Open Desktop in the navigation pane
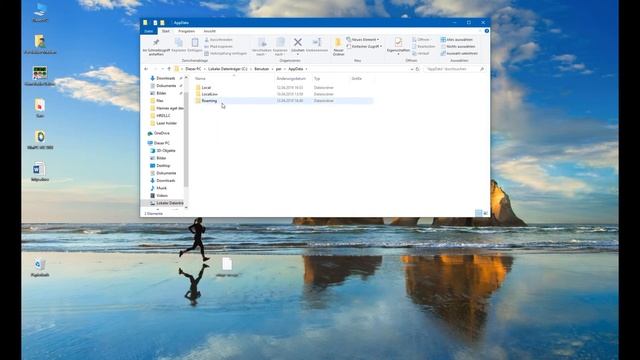The image size is (640, 360). click(160, 166)
